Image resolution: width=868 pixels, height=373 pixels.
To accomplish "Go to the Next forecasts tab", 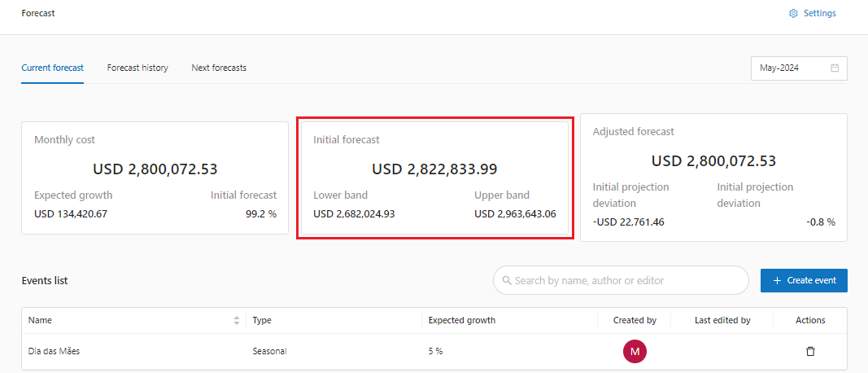I will click(x=219, y=68).
